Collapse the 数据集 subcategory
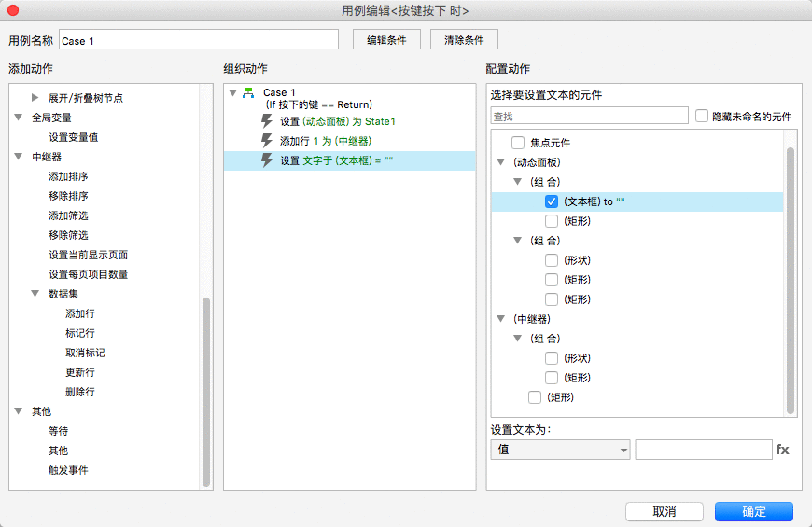 coord(35,294)
